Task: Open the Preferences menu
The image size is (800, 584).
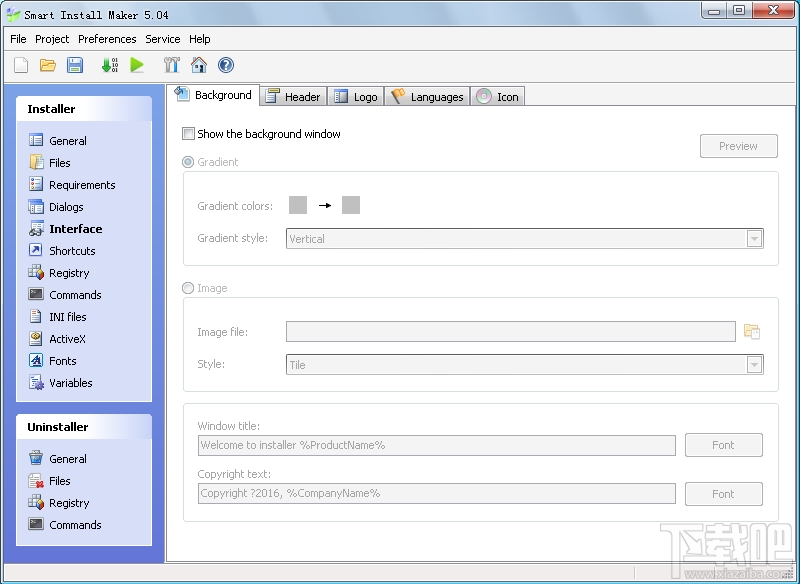Action: pyautogui.click(x=107, y=39)
